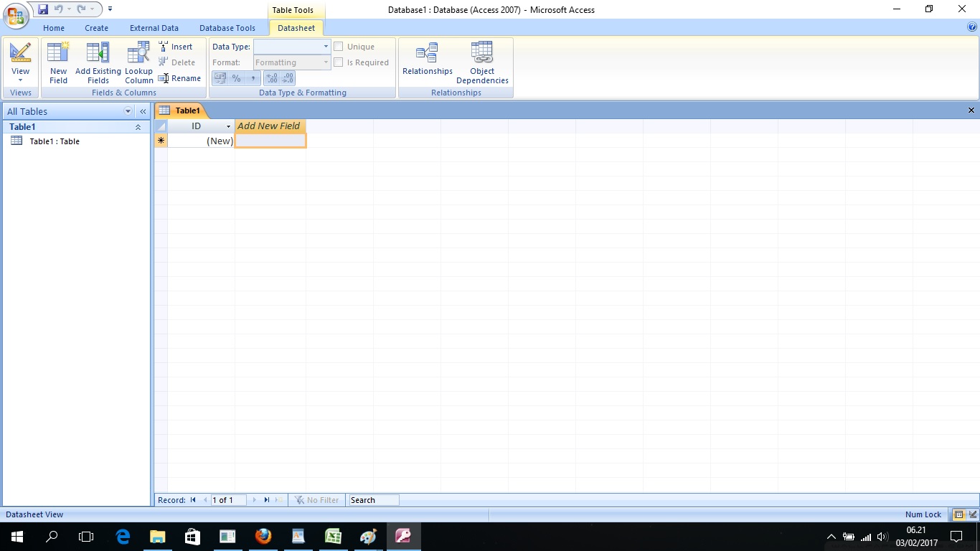This screenshot has width=980, height=551.
Task: Rename the selected field
Action: (179, 78)
